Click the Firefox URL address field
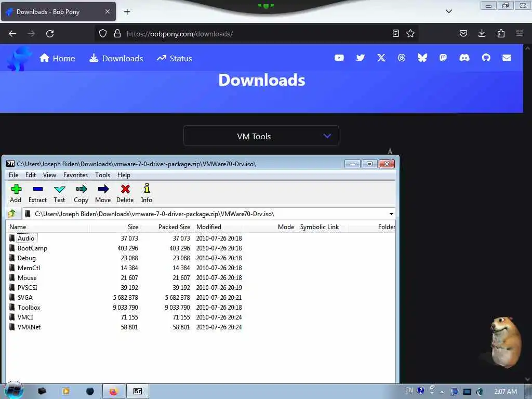This screenshot has height=399, width=532. (x=258, y=34)
